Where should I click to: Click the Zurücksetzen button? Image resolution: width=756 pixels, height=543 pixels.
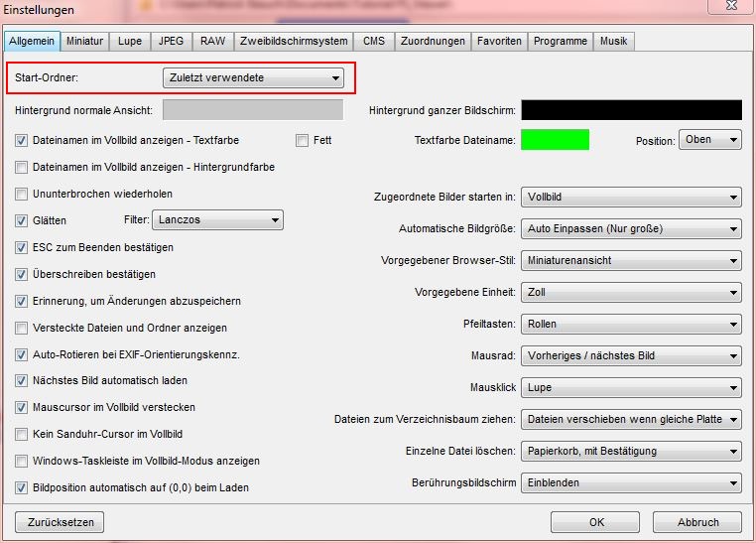point(60,521)
